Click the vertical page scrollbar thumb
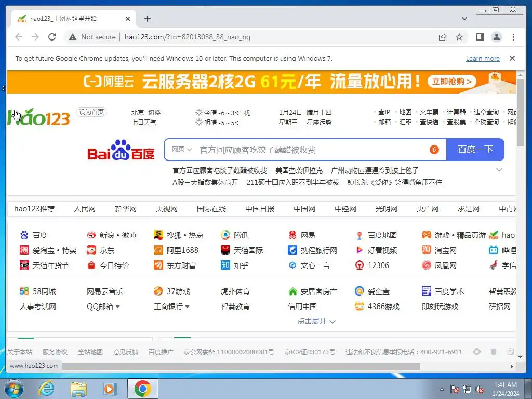The height and width of the screenshot is (399, 532). coord(520,112)
